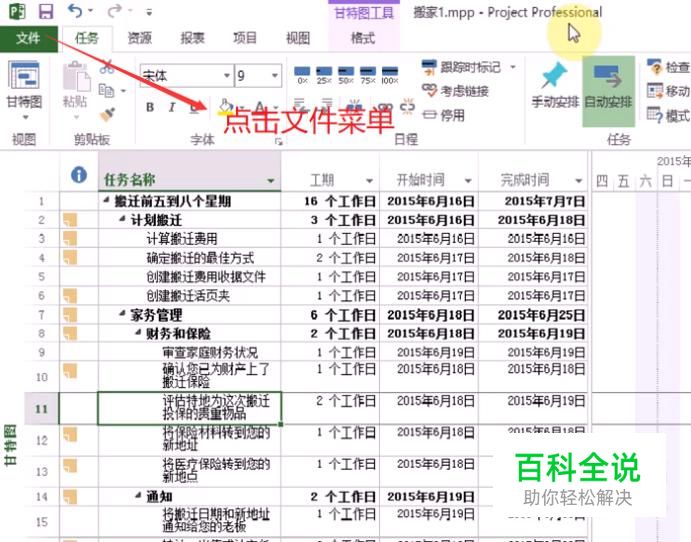Click the Indicators column info icon
The width and height of the screenshot is (691, 542).
click(79, 175)
